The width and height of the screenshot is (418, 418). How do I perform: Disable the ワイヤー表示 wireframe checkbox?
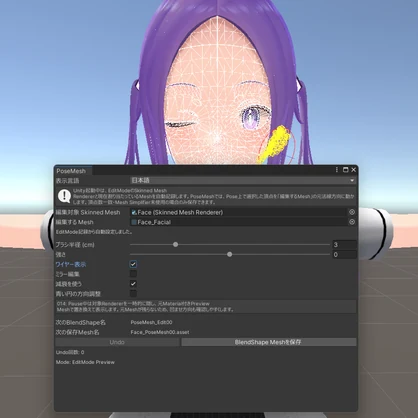click(133, 264)
